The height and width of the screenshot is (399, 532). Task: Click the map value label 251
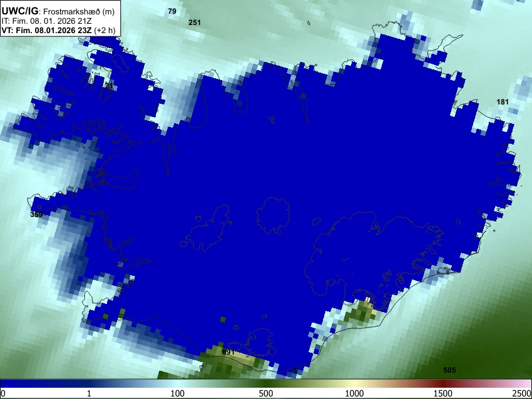[195, 23]
